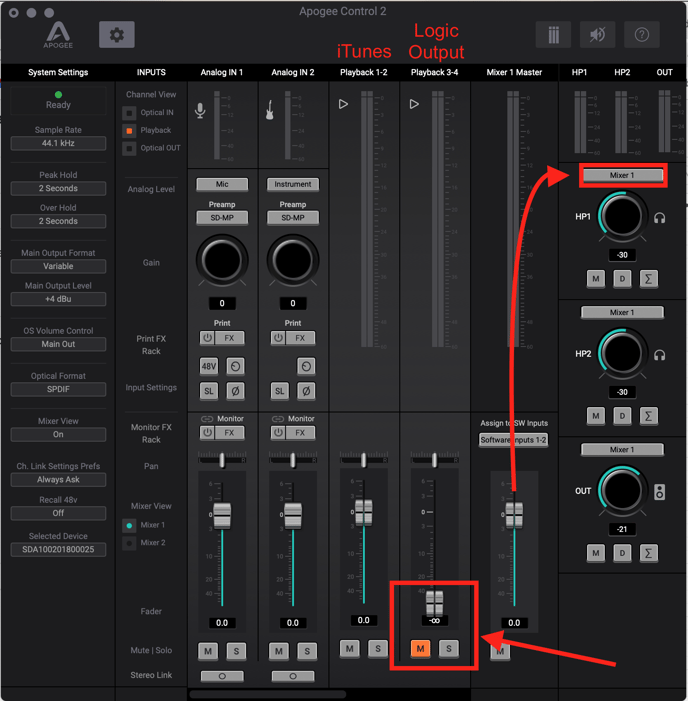This screenshot has height=701, width=688.
Task: Toggle the Optical IN channel view checkbox
Action: pyautogui.click(x=129, y=113)
